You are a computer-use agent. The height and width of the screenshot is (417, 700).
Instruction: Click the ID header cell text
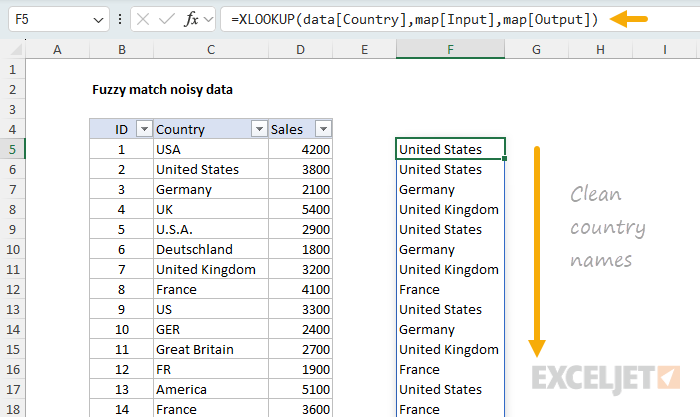(x=121, y=129)
